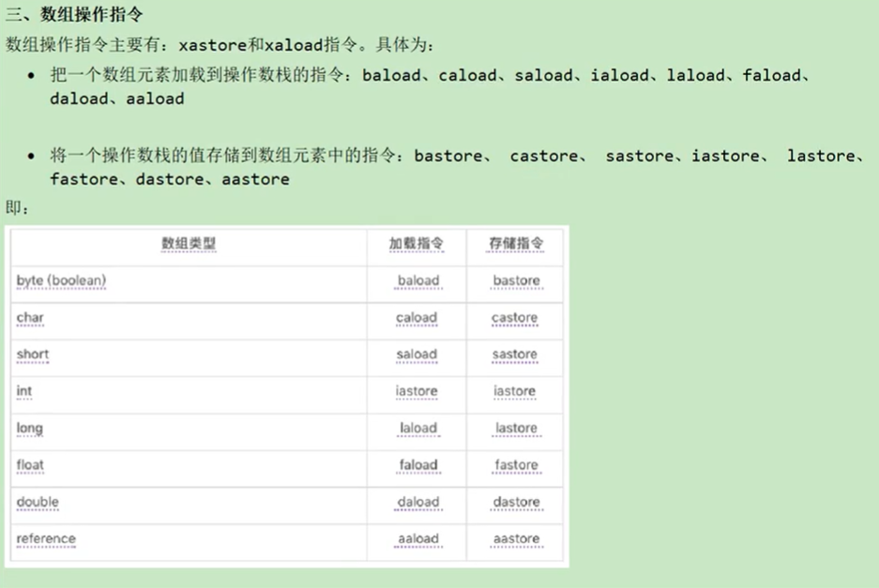Click dastore in the table's double row
Viewport: 879px width, 588px height.
pos(516,502)
